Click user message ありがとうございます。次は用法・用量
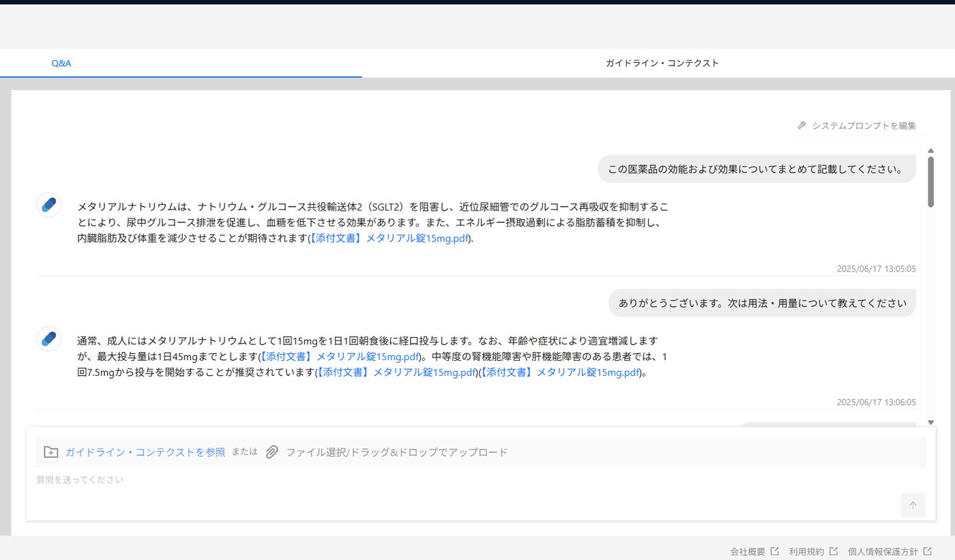 click(x=762, y=303)
